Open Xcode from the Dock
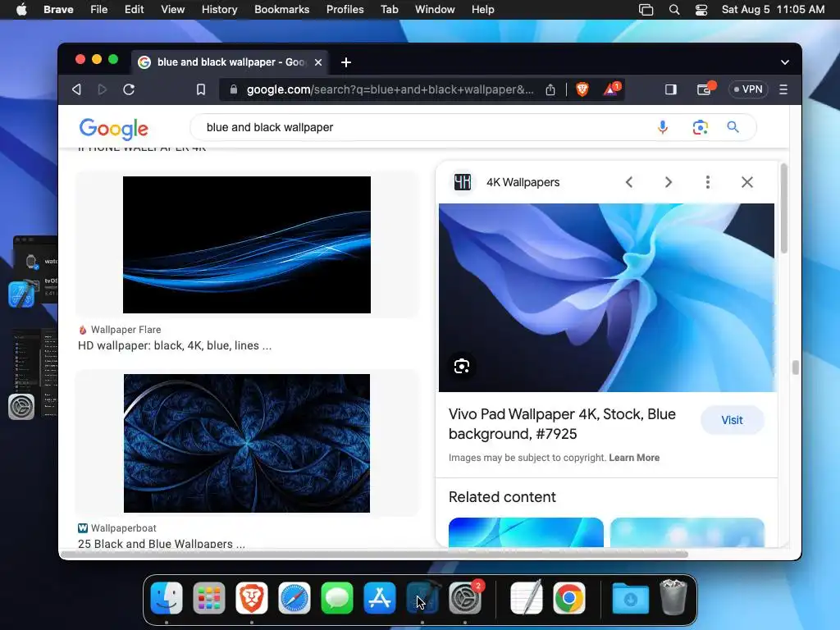Viewport: 840px width, 630px height. click(422, 598)
